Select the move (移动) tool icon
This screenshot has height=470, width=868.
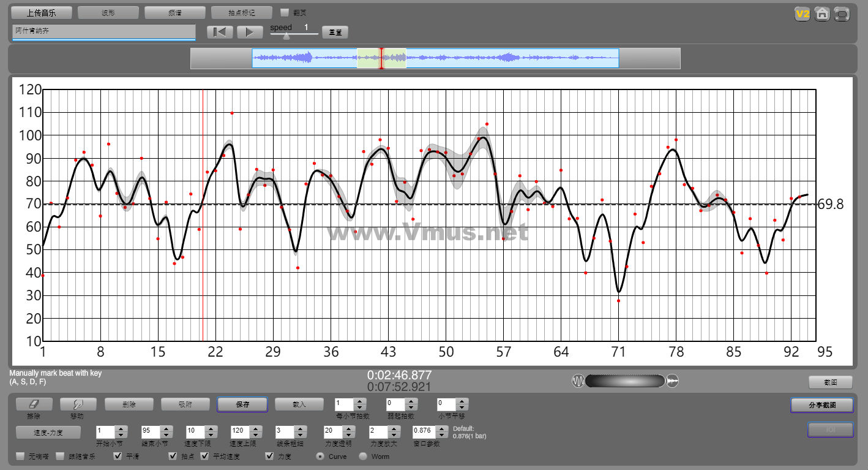(x=78, y=404)
